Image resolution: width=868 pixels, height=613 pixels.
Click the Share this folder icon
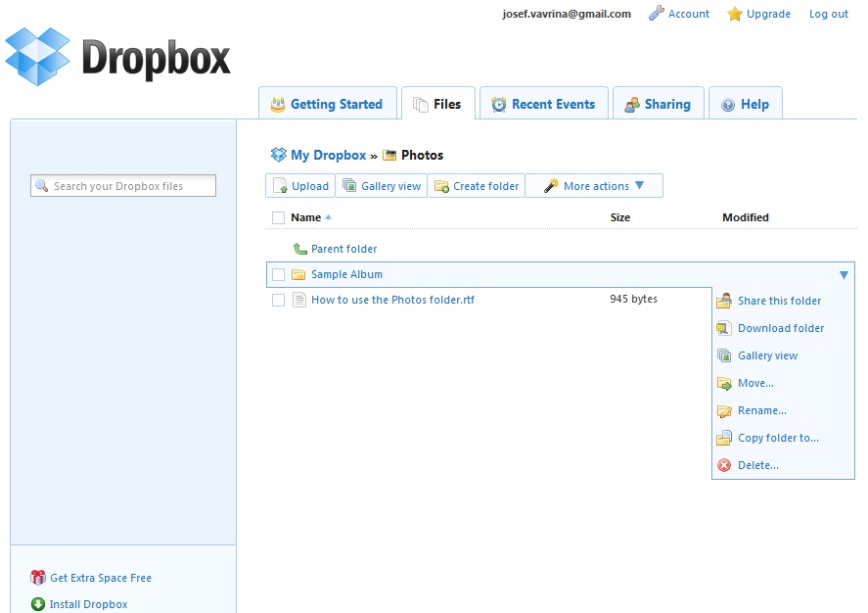[724, 301]
